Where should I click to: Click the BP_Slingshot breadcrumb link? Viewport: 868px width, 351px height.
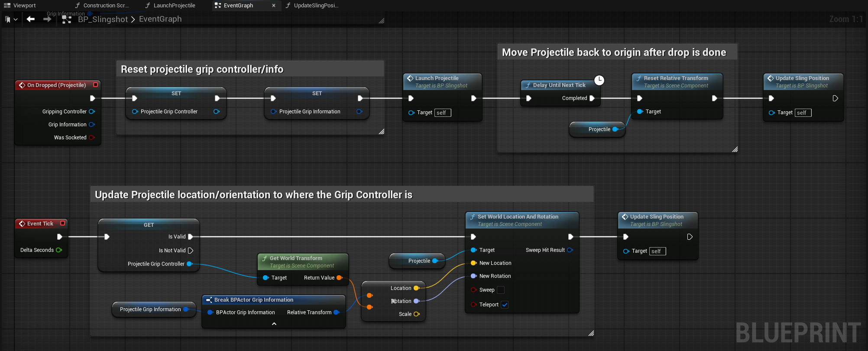(103, 19)
